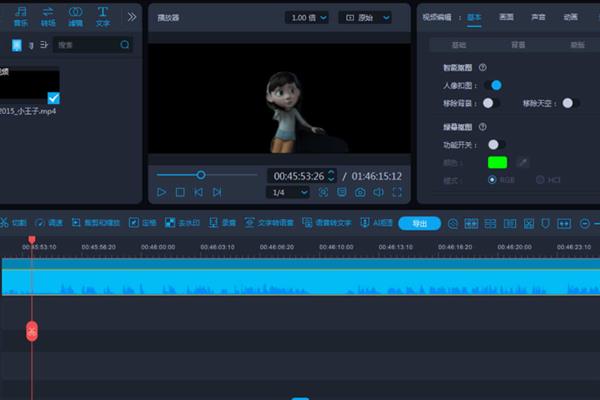
Task: Toggle the 移除天空 switch
Action: (570, 103)
